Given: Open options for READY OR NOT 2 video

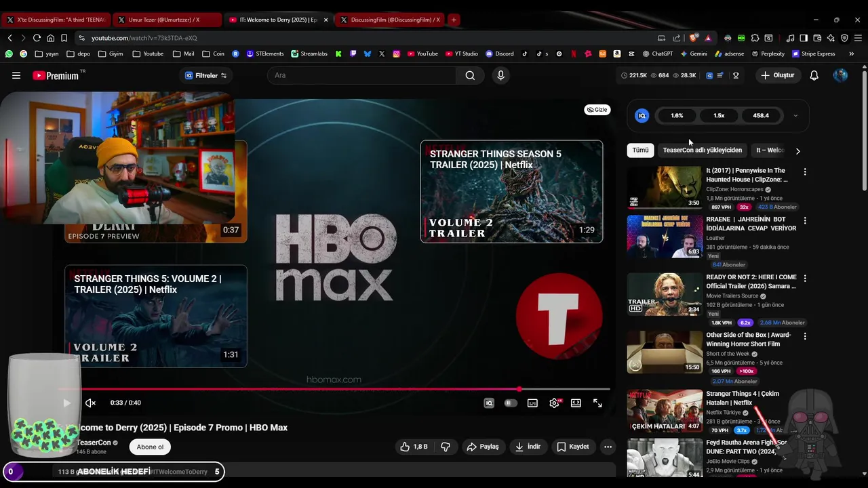Looking at the screenshot, I should point(805,279).
